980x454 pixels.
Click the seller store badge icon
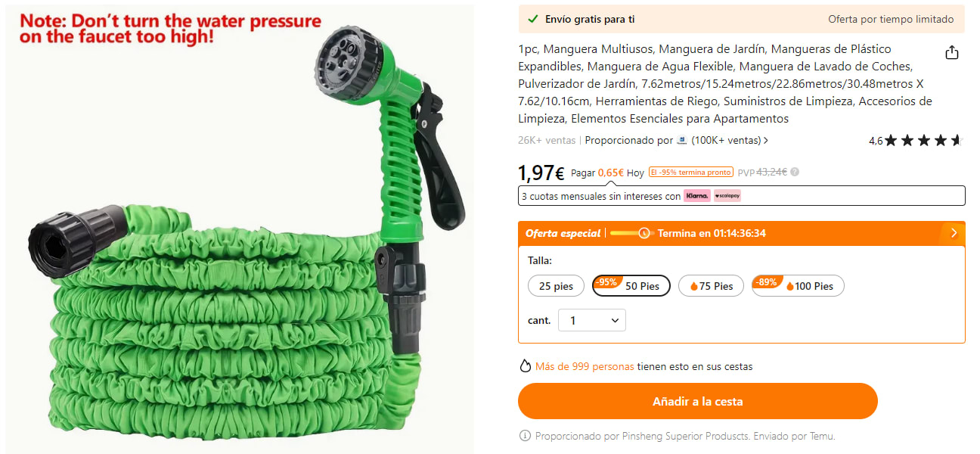pyautogui.click(x=682, y=140)
